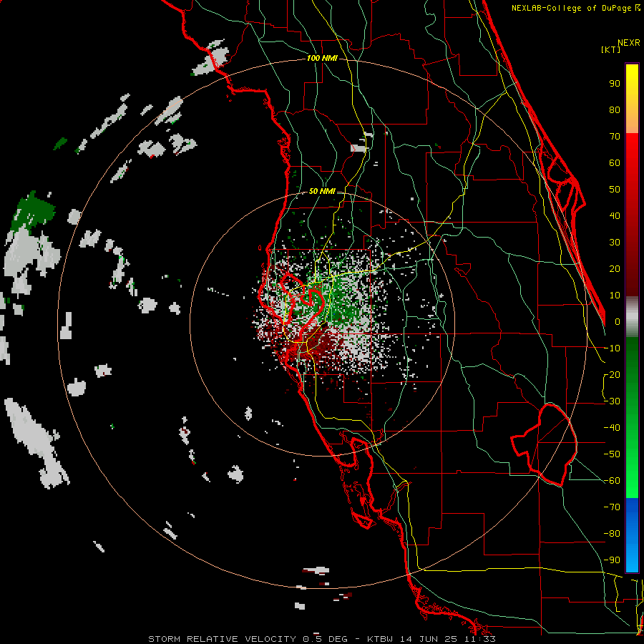Click the -60 value on the velocity scale
The width and height of the screenshot is (644, 644).
pos(612,481)
